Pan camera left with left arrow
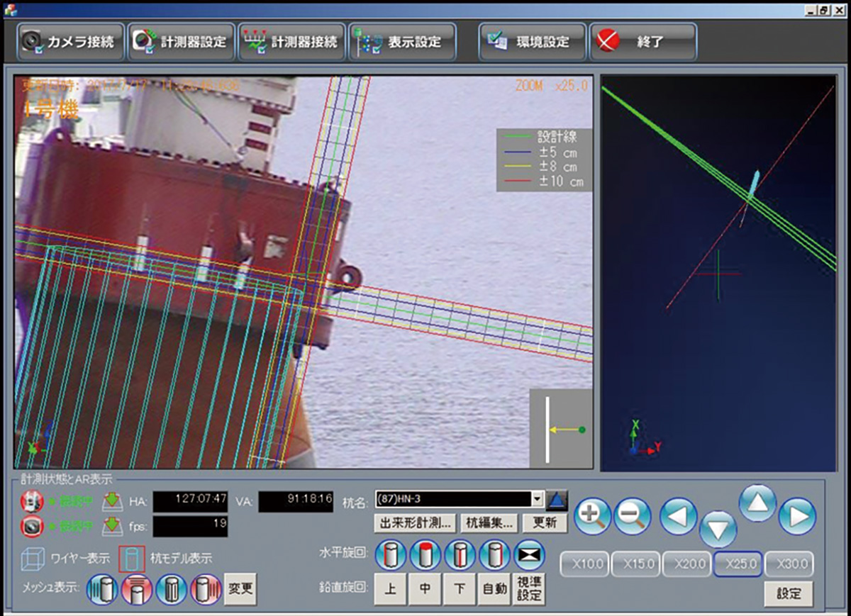The height and width of the screenshot is (616, 851). click(678, 516)
